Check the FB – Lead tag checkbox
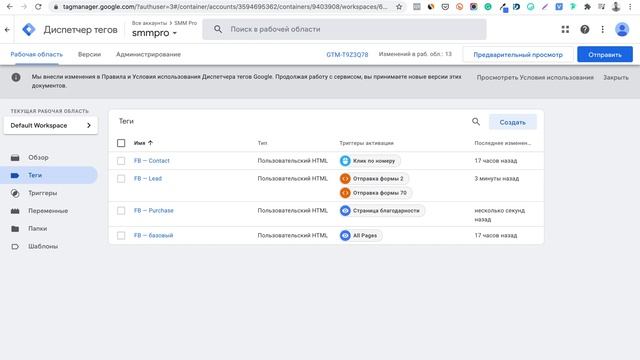This screenshot has height=360, width=640. point(121,179)
